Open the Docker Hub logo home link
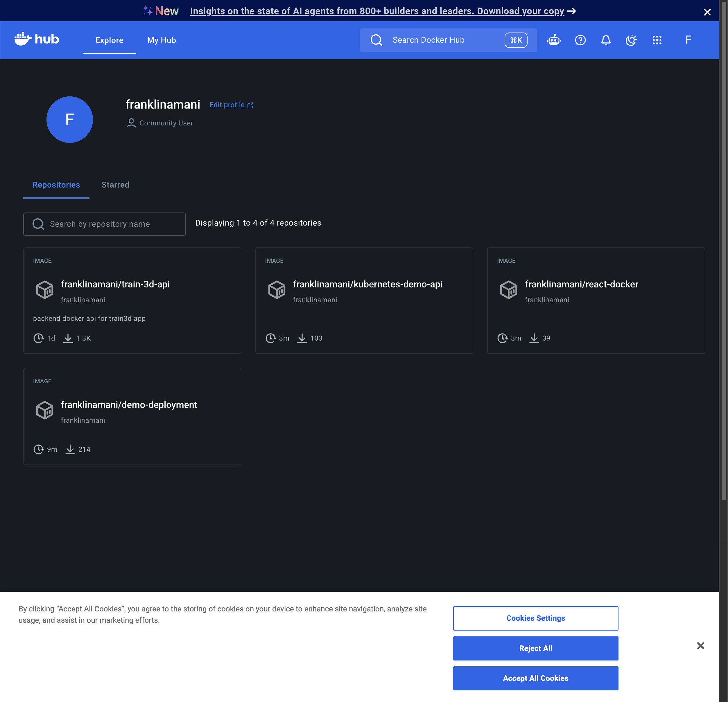 coord(36,39)
